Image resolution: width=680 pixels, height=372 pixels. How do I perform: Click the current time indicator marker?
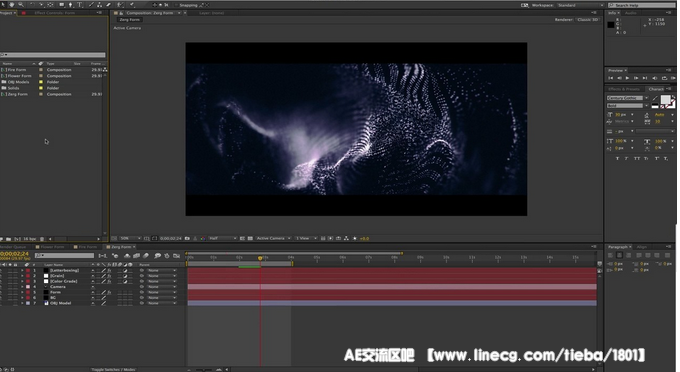[x=260, y=258]
